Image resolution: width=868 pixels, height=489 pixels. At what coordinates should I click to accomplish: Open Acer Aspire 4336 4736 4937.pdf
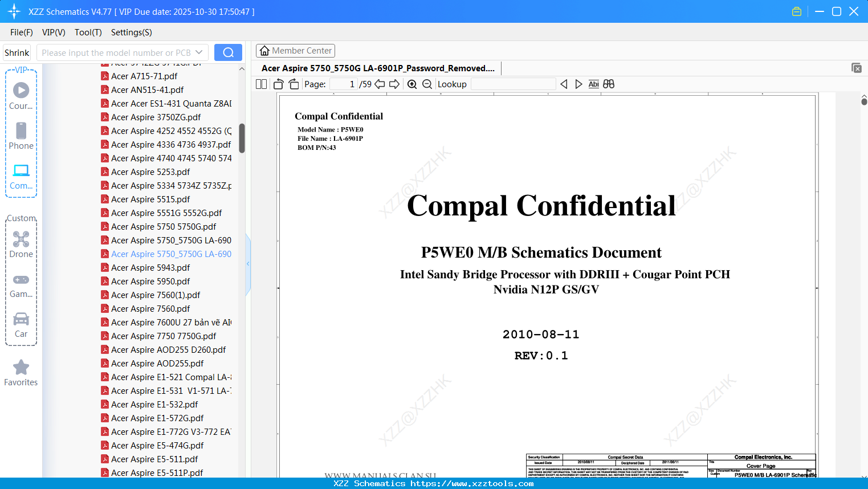pyautogui.click(x=166, y=144)
